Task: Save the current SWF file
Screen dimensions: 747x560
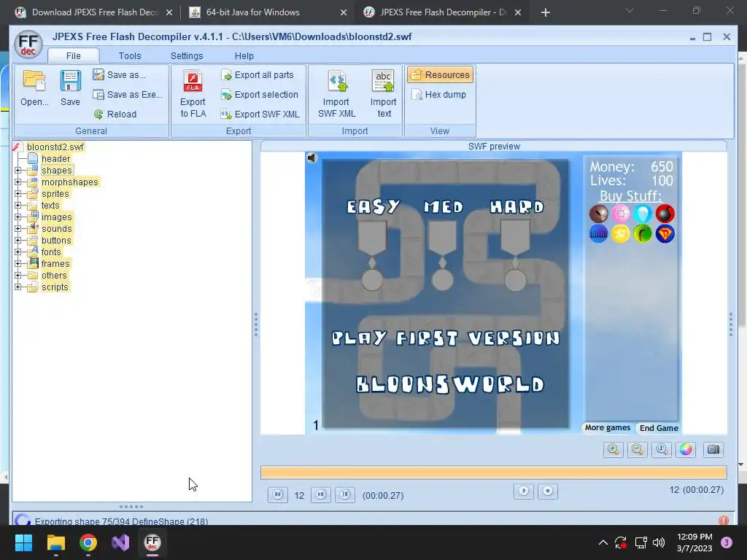Action: [x=70, y=88]
